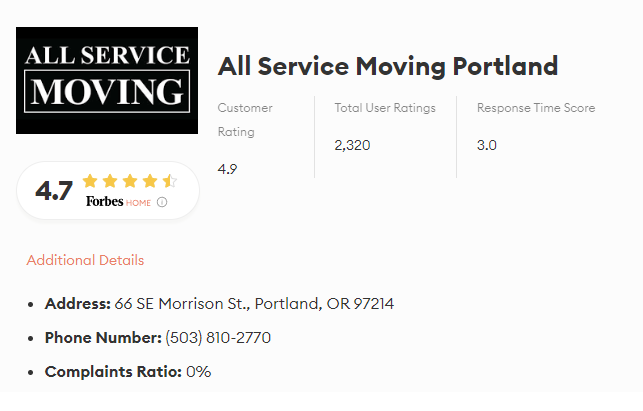Viewport: 643px width, 411px height.
Task: Click the All Service Moving logo
Action: [x=107, y=80]
